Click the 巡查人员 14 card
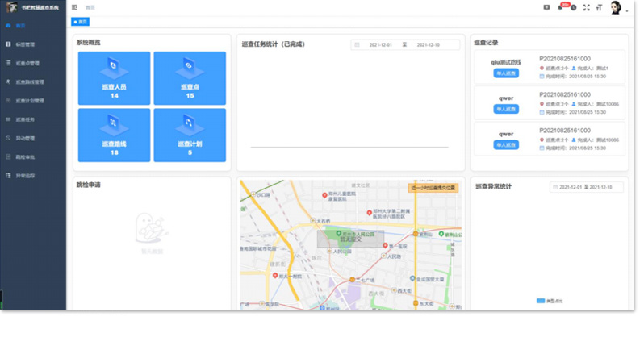The width and height of the screenshot is (644, 354). 114,78
